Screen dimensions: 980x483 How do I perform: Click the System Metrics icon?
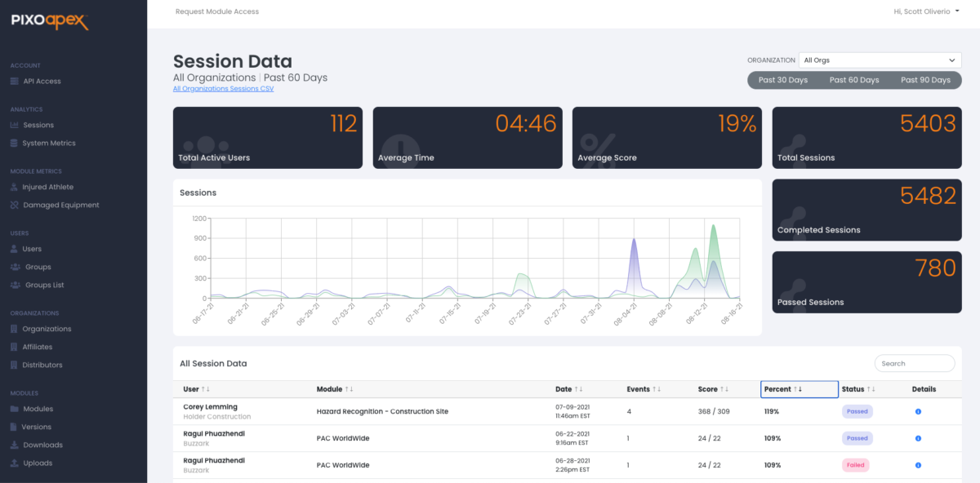(x=14, y=144)
